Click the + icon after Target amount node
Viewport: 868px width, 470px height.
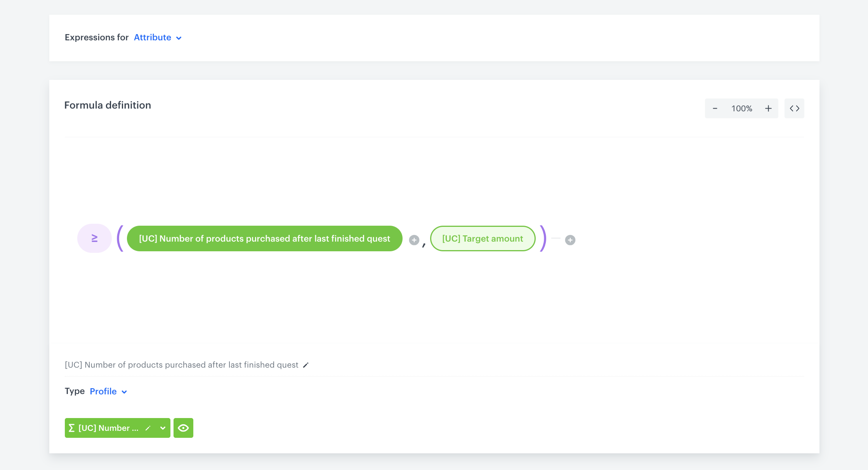(x=569, y=239)
